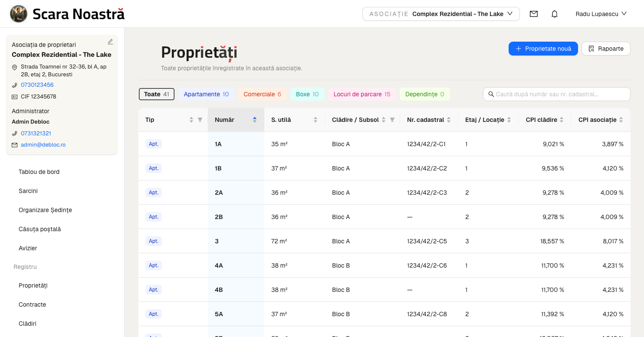Open Căsuța poștală in sidebar
The image size is (644, 337).
[x=40, y=229]
